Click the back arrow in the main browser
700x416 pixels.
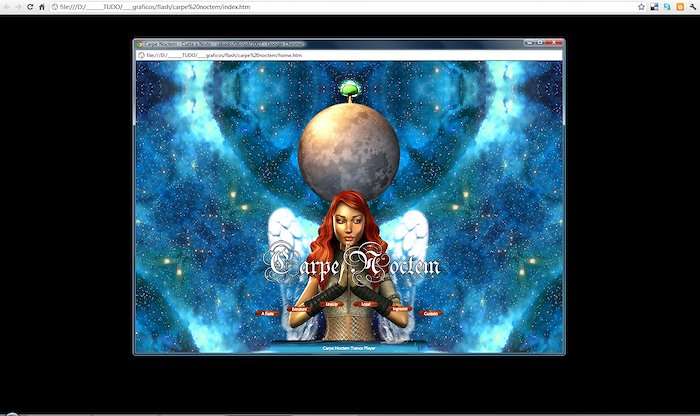tap(7, 7)
